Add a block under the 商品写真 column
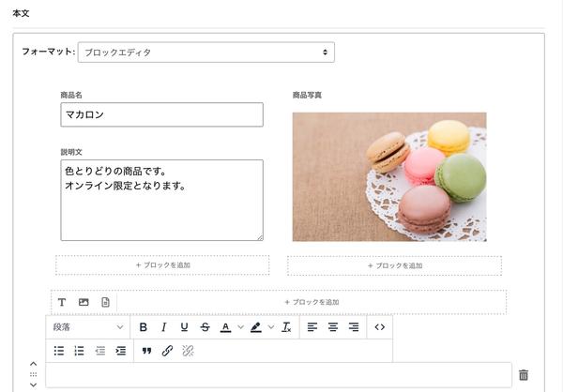Image resolution: width=563 pixels, height=392 pixels. [x=394, y=265]
